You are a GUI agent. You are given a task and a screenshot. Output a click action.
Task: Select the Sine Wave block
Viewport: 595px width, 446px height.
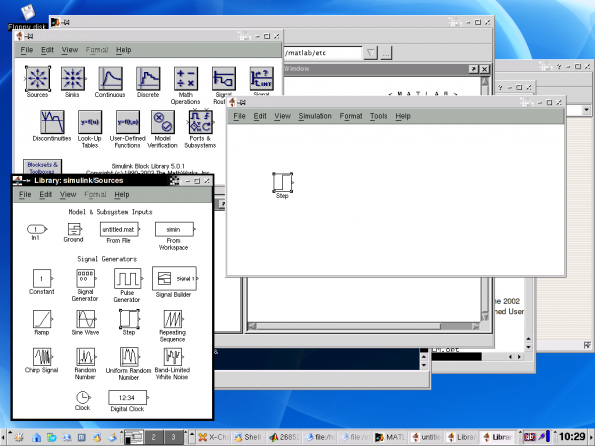[x=86, y=319]
